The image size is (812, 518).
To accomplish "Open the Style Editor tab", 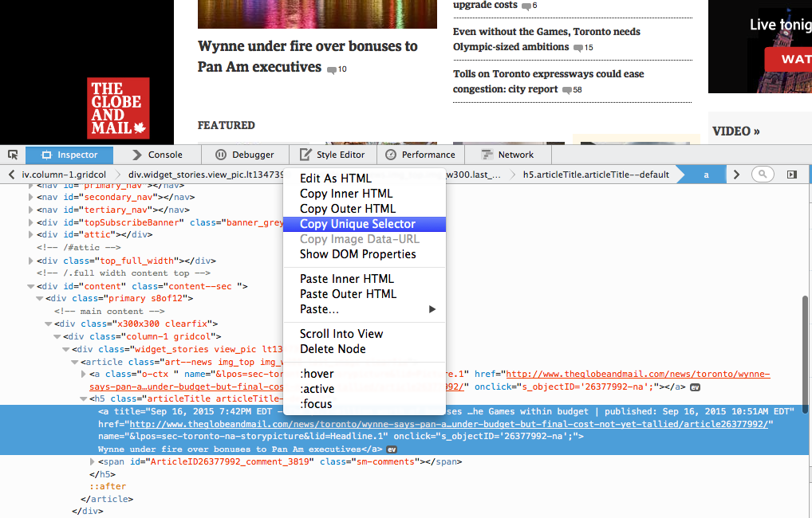I will click(x=333, y=155).
